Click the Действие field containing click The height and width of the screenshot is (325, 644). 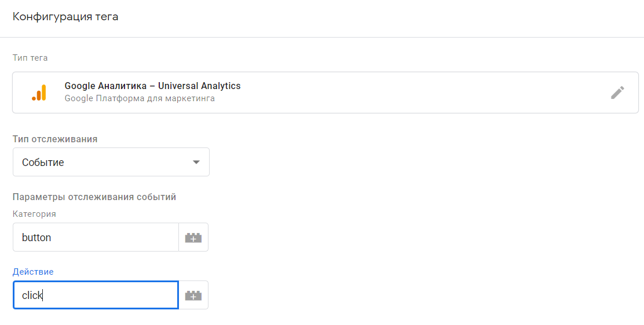(96, 295)
